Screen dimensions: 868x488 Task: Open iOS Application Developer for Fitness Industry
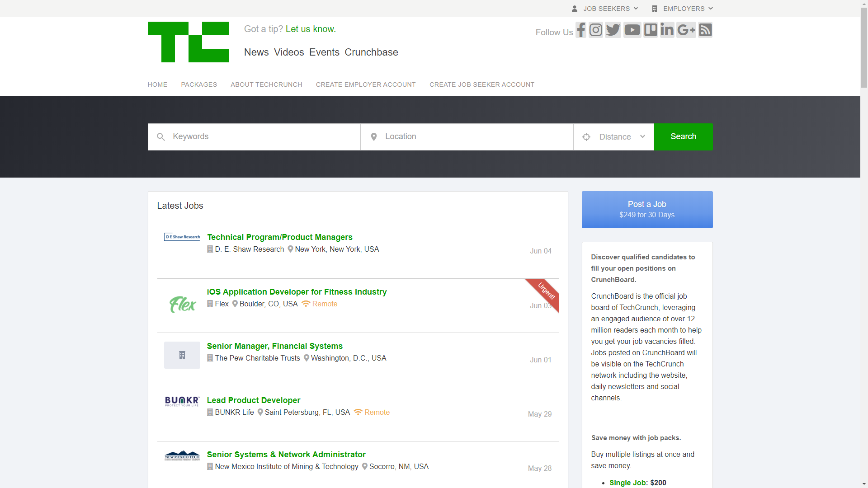[x=297, y=292]
